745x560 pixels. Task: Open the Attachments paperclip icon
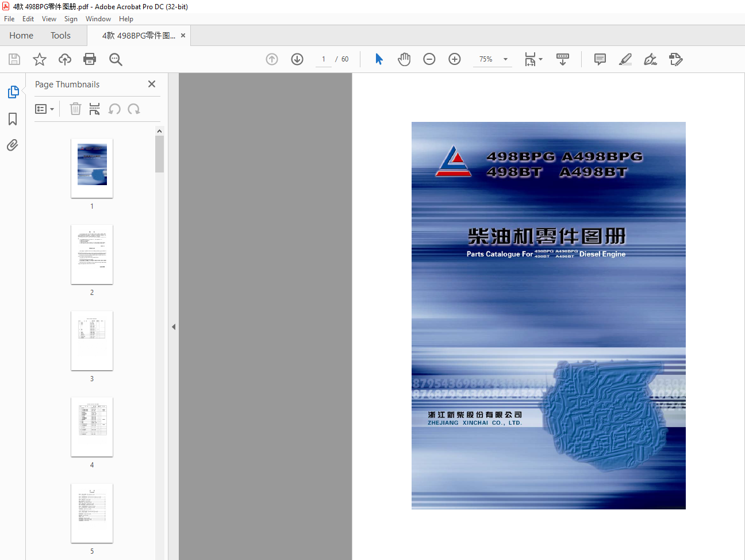[x=13, y=145]
